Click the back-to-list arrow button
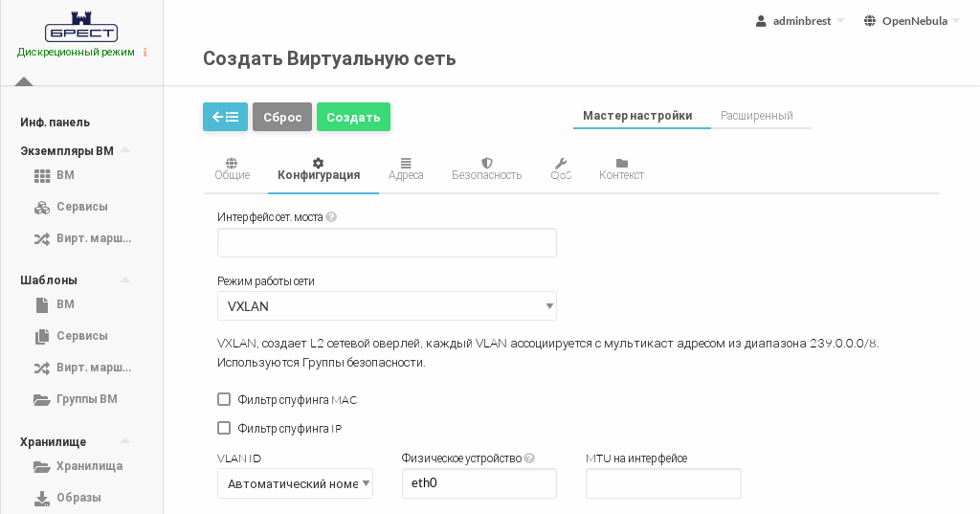Image resolution: width=980 pixels, height=514 pixels. tap(225, 117)
